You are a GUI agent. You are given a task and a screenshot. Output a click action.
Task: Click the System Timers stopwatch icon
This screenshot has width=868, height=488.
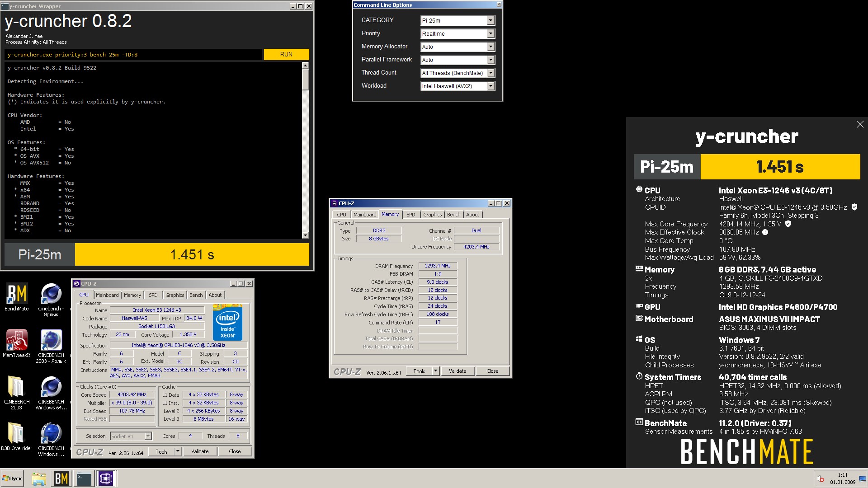click(639, 376)
